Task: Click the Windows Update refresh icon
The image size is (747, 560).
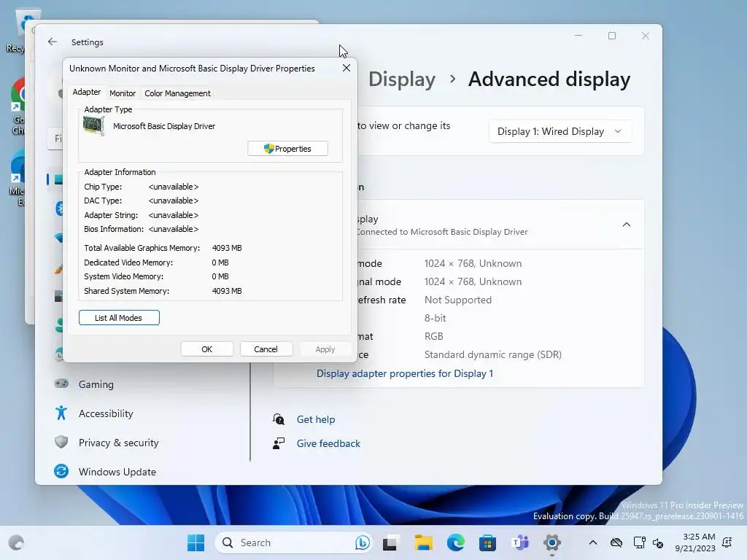Action: (x=61, y=472)
